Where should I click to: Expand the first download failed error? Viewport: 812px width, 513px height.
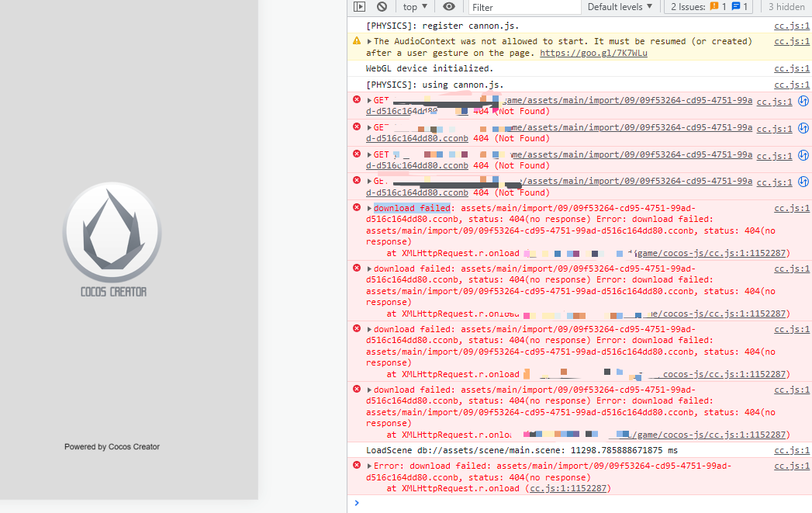pos(368,207)
